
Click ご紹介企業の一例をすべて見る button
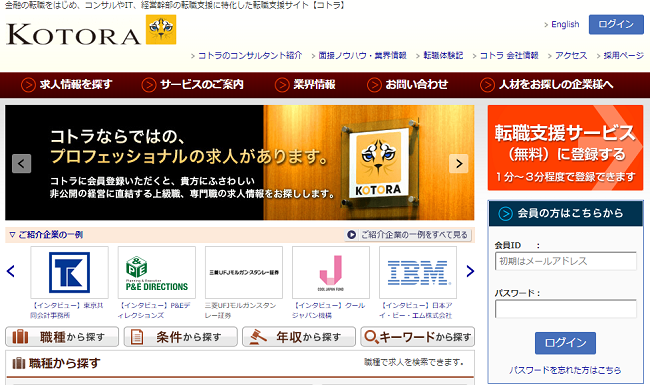coord(408,235)
